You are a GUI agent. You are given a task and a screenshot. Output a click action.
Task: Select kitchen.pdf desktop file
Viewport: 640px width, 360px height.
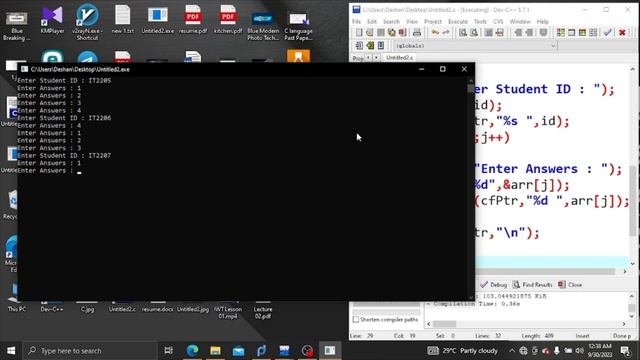point(228,20)
